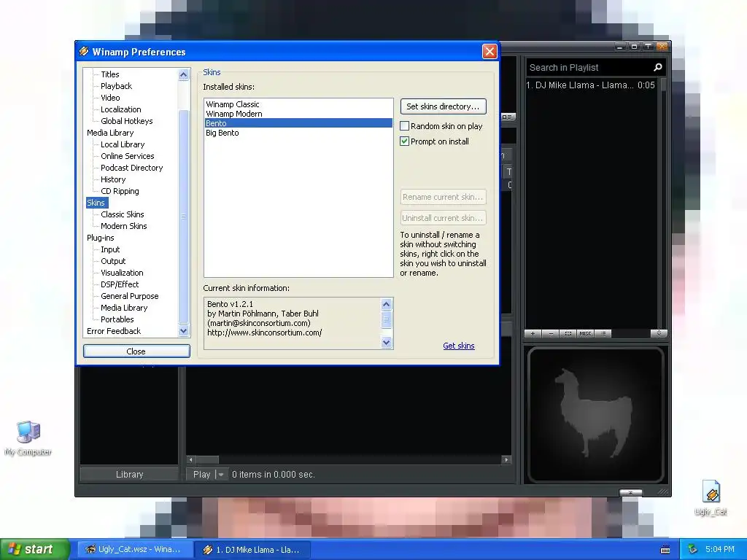This screenshot has height=560, width=747.
Task: Click the Close button in Preferences
Action: [x=136, y=351]
